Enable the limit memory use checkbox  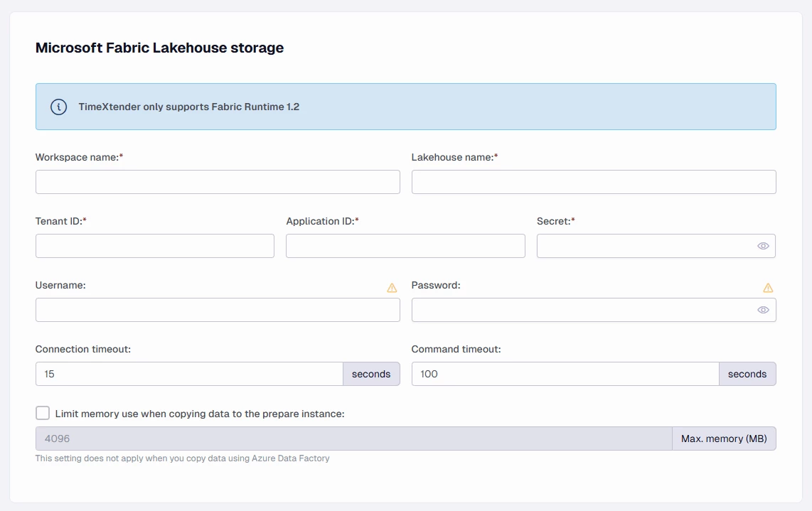pos(43,414)
